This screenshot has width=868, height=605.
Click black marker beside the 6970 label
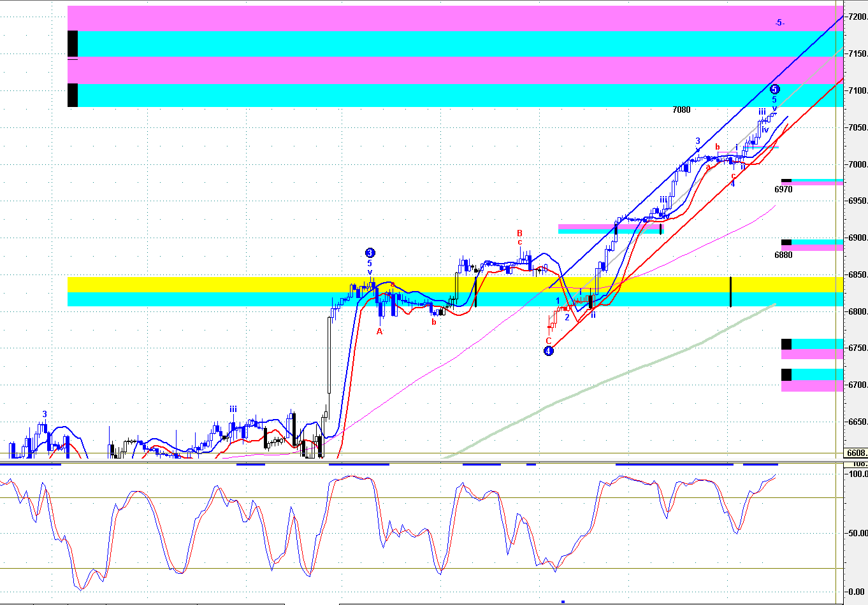point(786,181)
